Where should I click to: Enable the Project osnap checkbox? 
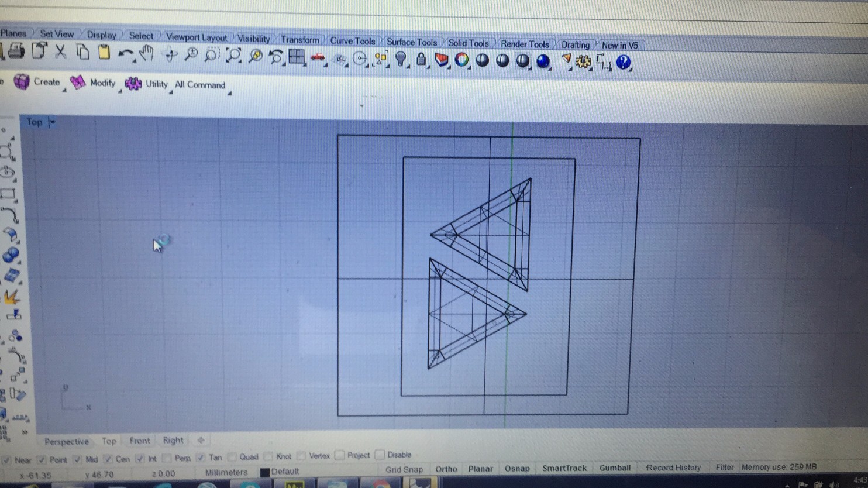[x=339, y=455]
